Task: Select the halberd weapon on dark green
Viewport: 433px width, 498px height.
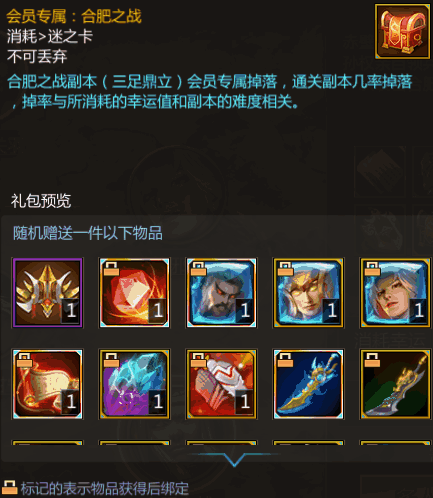Action: point(395,384)
